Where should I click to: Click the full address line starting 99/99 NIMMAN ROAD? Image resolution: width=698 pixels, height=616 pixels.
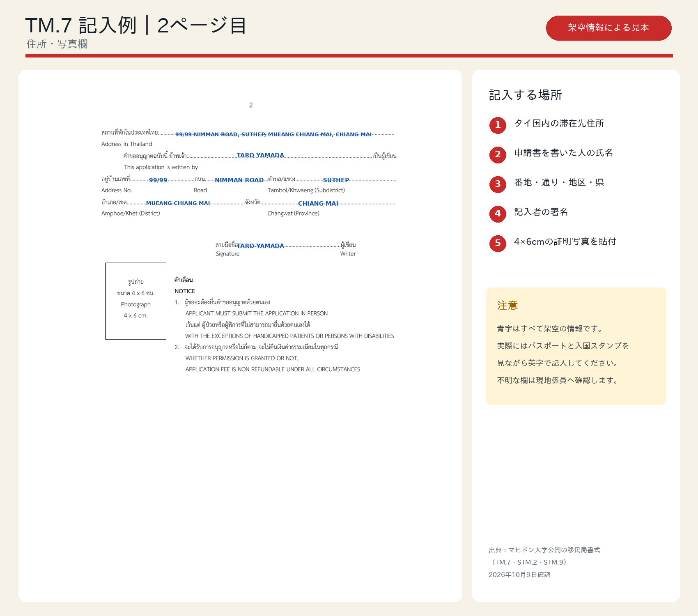tap(273, 134)
